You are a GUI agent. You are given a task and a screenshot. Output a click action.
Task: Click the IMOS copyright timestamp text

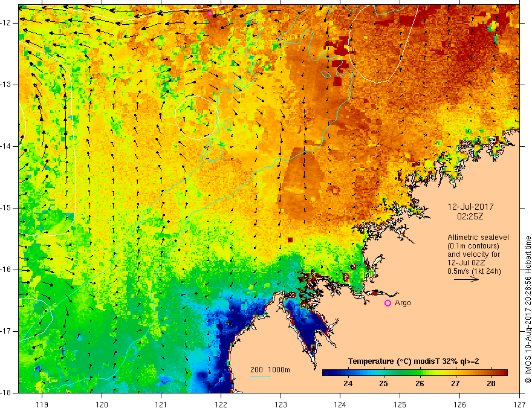528,310
